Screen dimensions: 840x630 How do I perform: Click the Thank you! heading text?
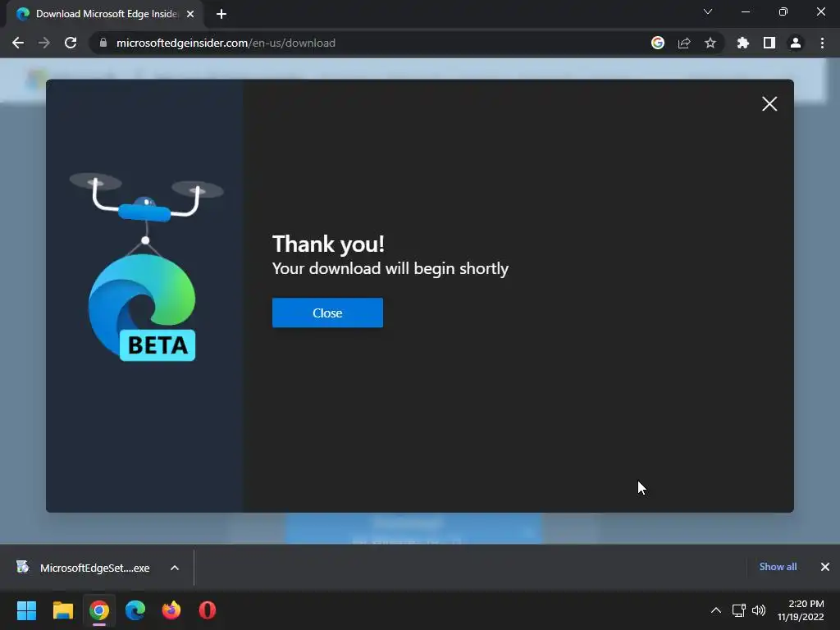click(x=328, y=244)
